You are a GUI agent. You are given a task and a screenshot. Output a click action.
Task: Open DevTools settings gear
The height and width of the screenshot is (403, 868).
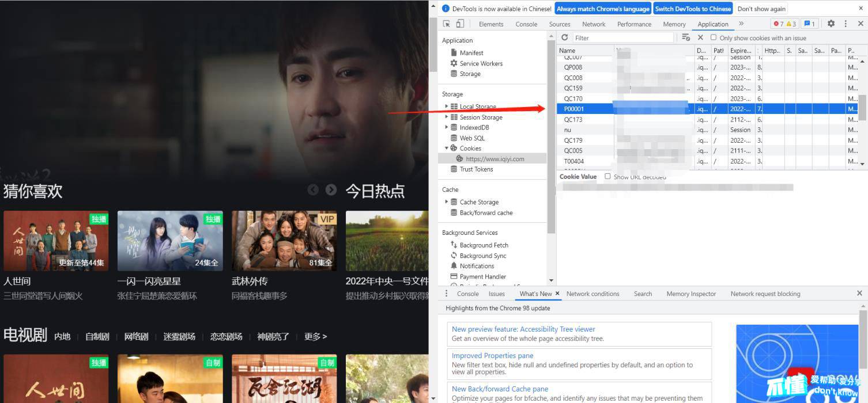click(831, 24)
